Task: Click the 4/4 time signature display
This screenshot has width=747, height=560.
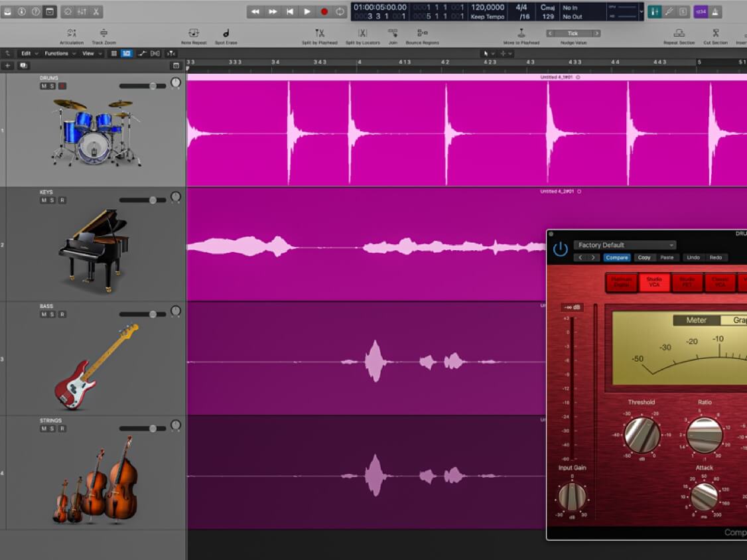Action: tap(521, 7)
